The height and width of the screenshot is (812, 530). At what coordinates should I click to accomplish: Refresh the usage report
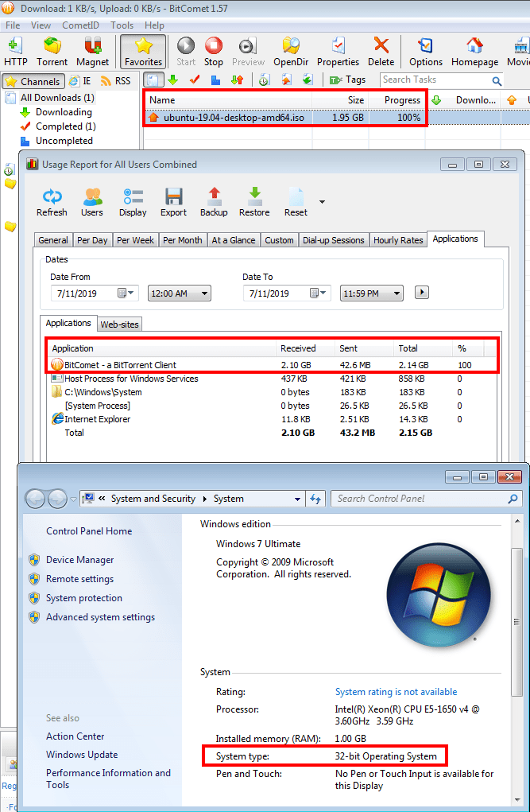52,202
